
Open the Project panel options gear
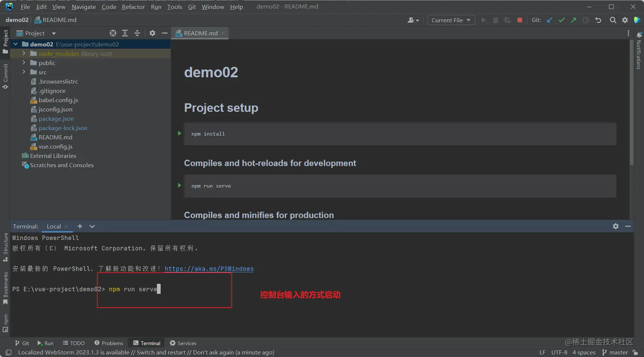point(152,33)
